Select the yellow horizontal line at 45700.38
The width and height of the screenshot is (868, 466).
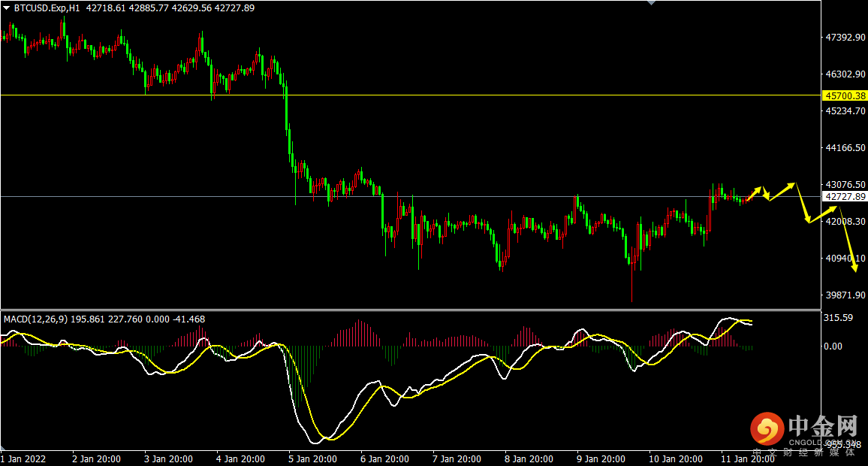coord(410,95)
